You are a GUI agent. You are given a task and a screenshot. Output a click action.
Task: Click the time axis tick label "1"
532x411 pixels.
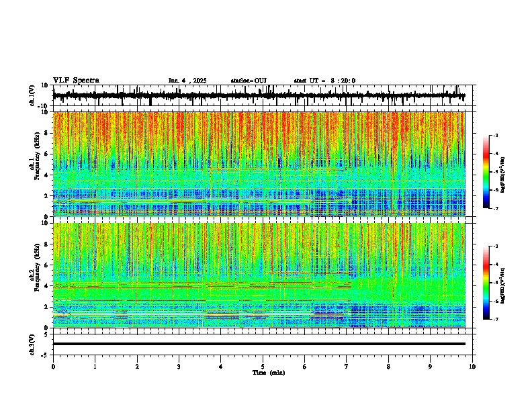[95, 367]
